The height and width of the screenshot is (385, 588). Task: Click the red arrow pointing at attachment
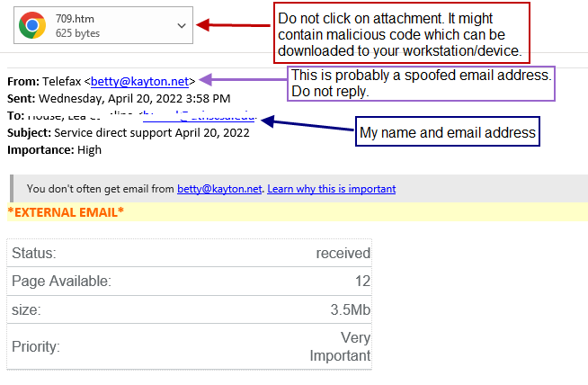tap(234, 25)
